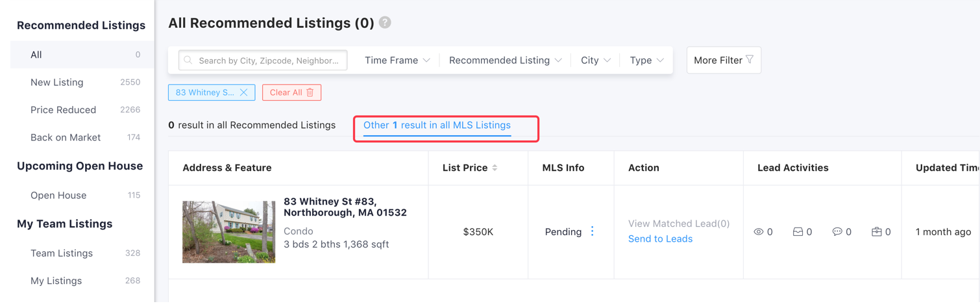Click the views eye icon in Lead Activities
The image size is (980, 308).
click(759, 232)
